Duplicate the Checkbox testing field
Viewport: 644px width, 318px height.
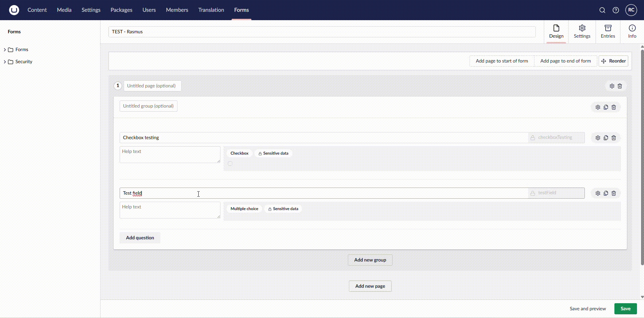point(606,138)
